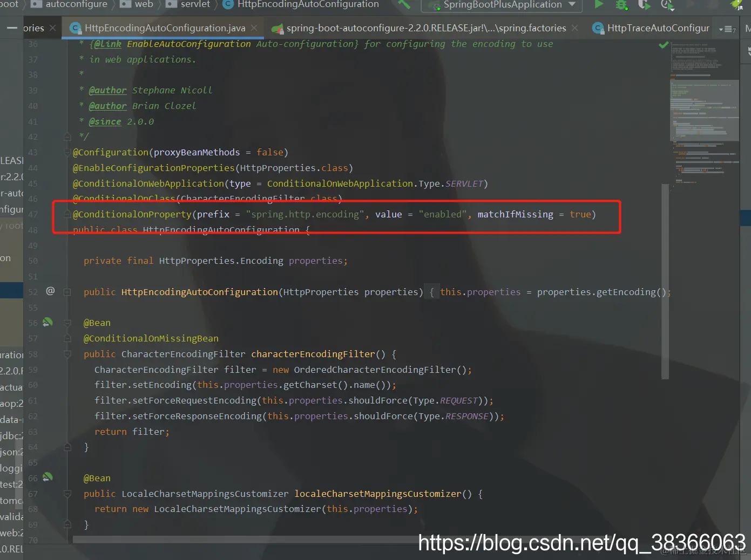This screenshot has width=751, height=560.
Task: Close the 'ories' tab in left panel
Action: point(52,28)
